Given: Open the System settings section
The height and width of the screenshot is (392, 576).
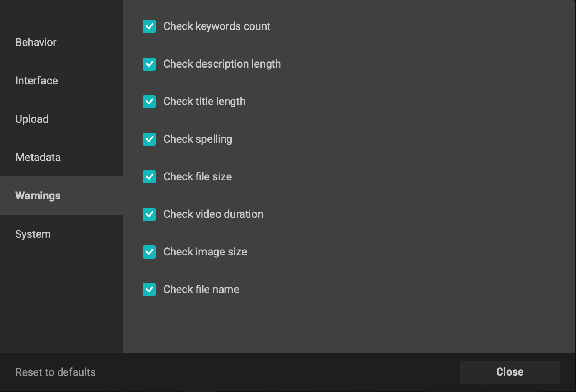Looking at the screenshot, I should pos(33,234).
